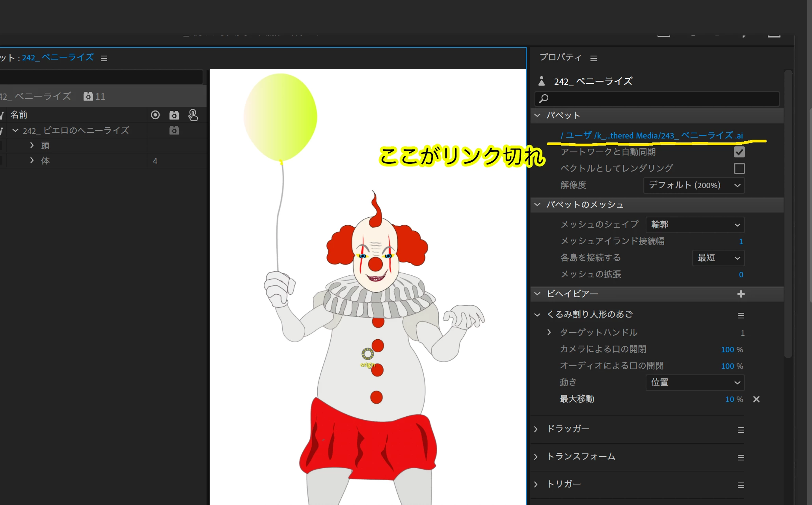
Task: Open the 解像度 デフォルト (200%) dropdown
Action: click(x=694, y=185)
